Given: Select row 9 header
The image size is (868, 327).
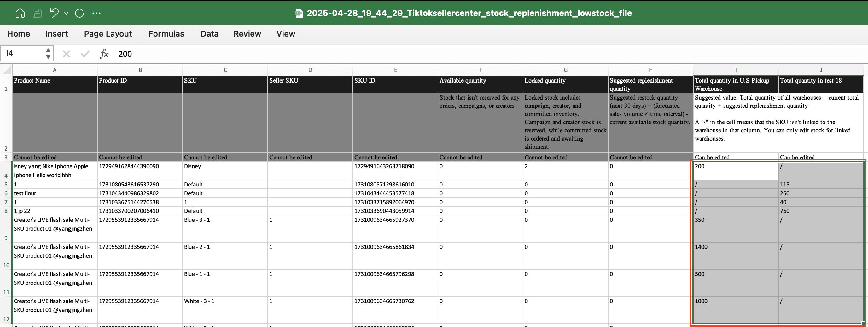Looking at the screenshot, I should pyautogui.click(x=6, y=238).
